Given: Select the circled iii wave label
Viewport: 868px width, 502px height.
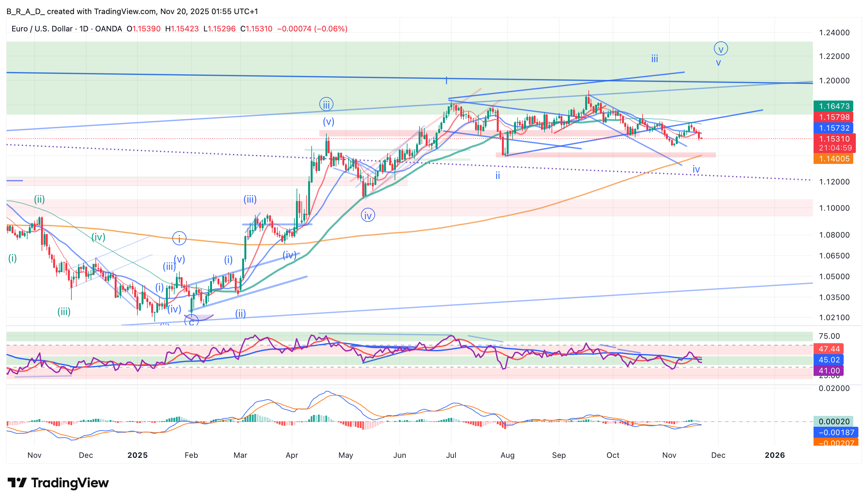Looking at the screenshot, I should coord(326,104).
